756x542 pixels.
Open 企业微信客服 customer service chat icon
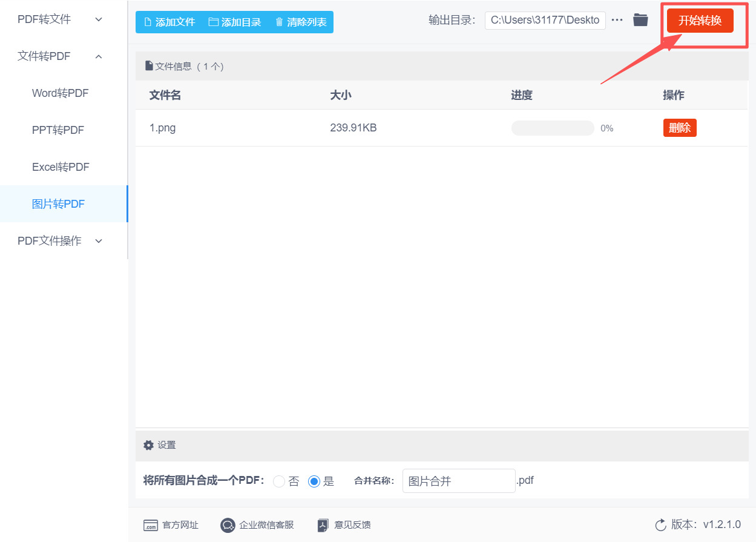coord(228,525)
